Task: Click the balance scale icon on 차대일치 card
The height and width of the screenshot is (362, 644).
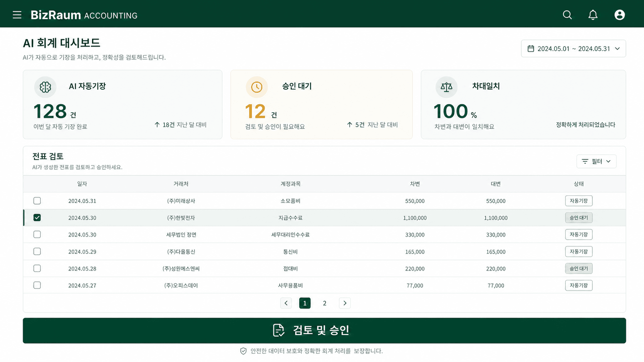Action: pyautogui.click(x=446, y=87)
